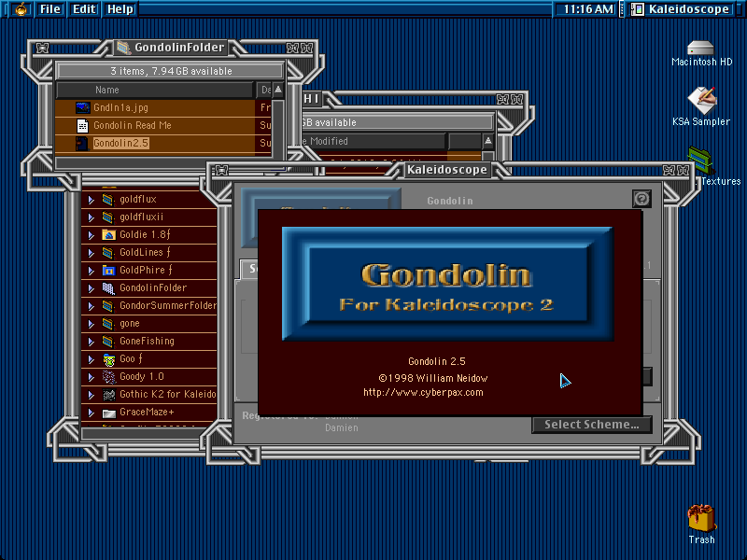Click the 11:16 AM menu bar clock

pyautogui.click(x=588, y=9)
